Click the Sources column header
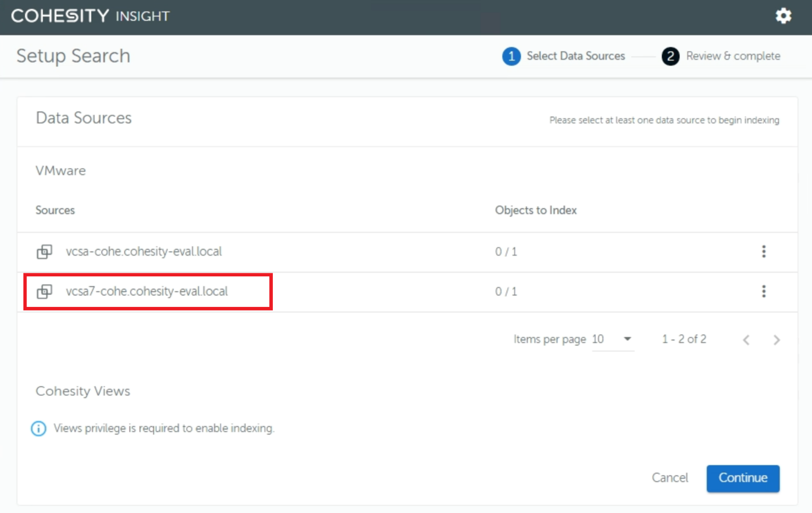 click(x=55, y=210)
